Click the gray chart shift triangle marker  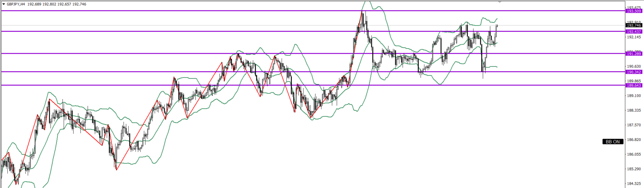[x=500, y=2]
